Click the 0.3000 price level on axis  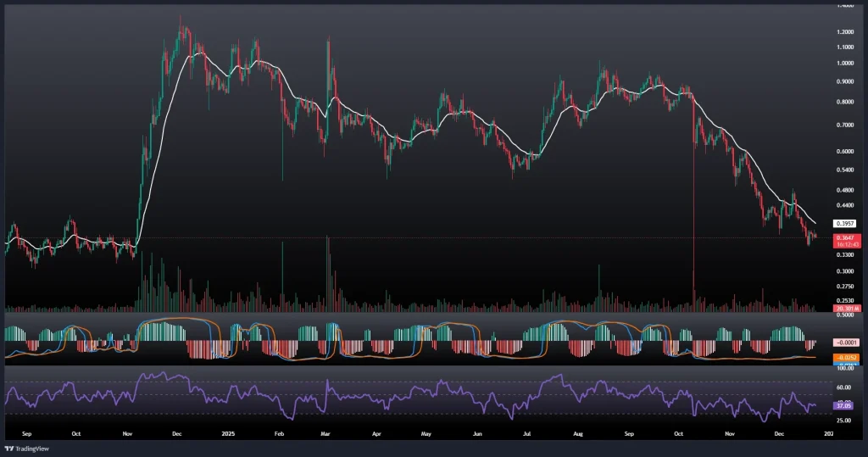point(843,271)
